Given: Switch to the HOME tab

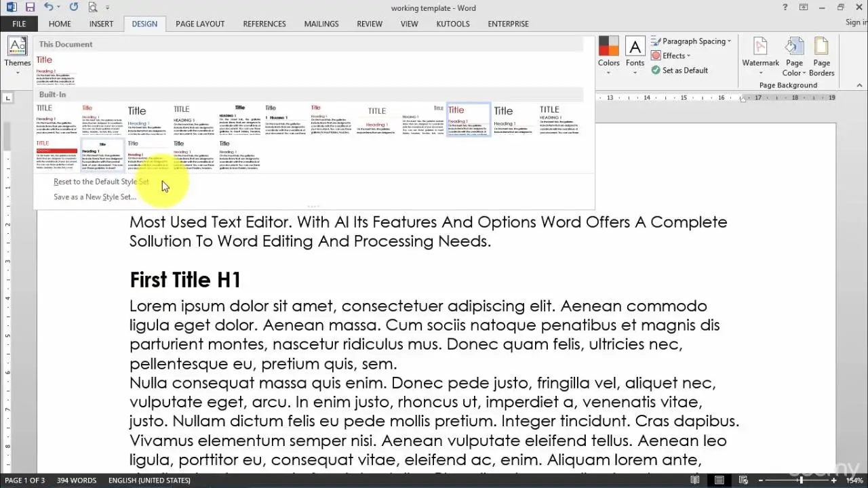Looking at the screenshot, I should 60,24.
